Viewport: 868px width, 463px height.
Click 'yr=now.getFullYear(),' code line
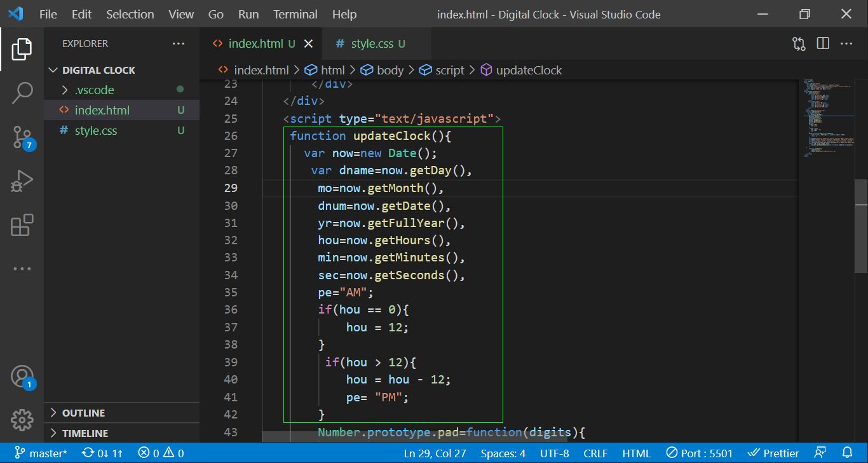[x=392, y=223]
